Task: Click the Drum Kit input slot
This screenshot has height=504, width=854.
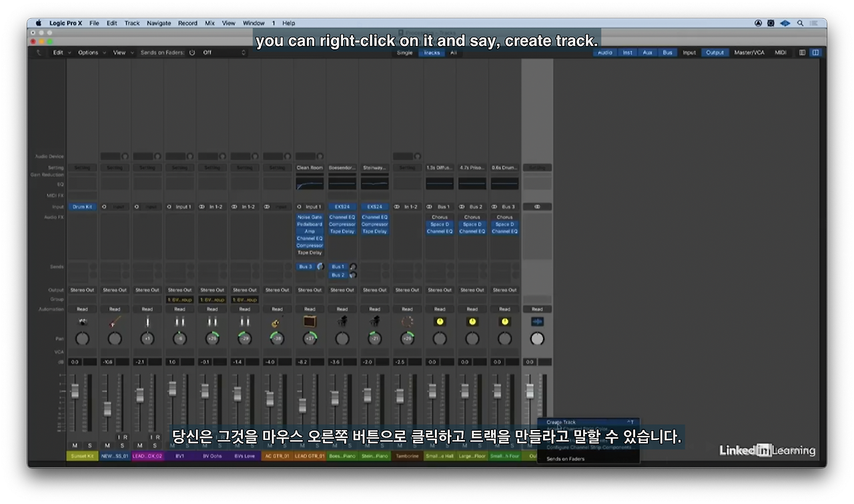Action: pyautogui.click(x=82, y=207)
